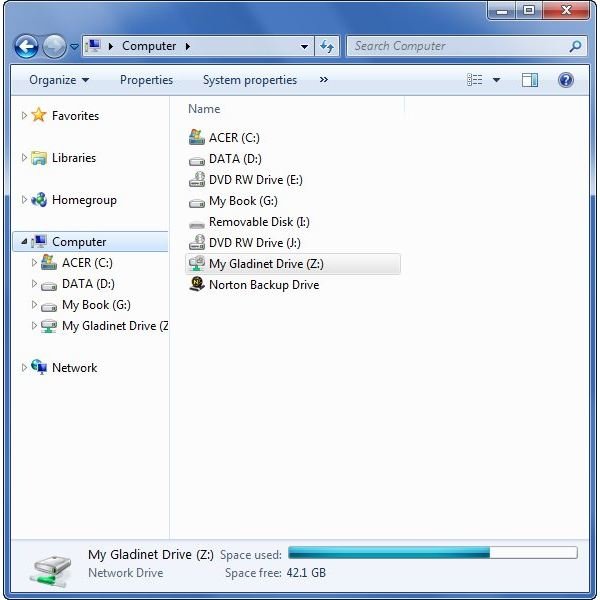Screen dimensions: 600x600
Task: Select Computer in the navigation pane
Action: 79,242
